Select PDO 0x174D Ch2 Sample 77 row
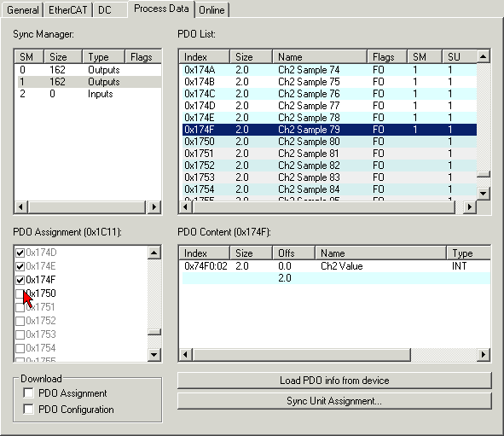504x436 pixels. tap(329, 106)
